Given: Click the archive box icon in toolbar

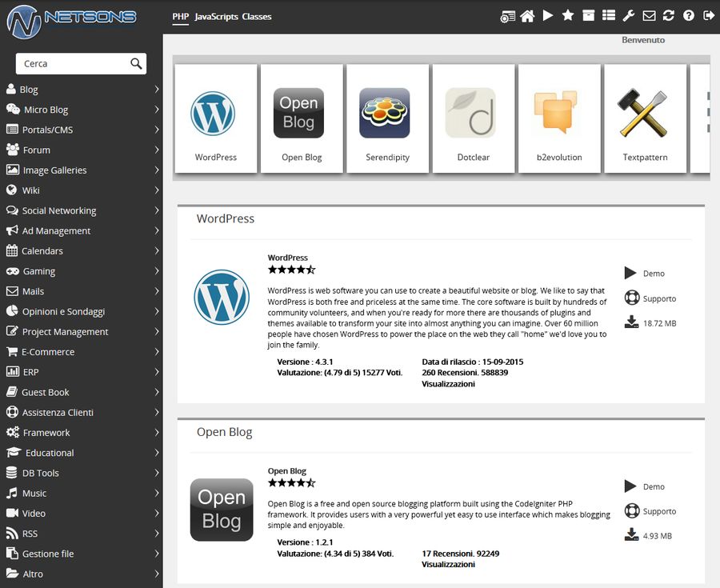Looking at the screenshot, I should (589, 16).
